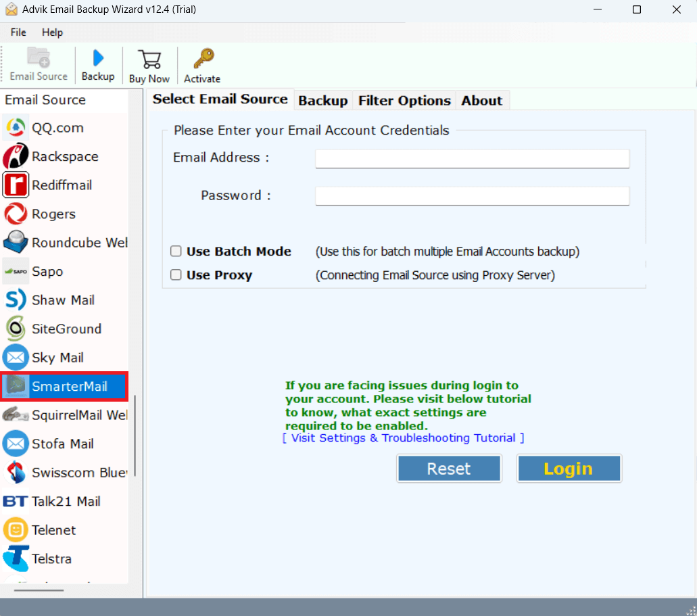
Task: Click the Backup play arrow icon
Action: 98,58
